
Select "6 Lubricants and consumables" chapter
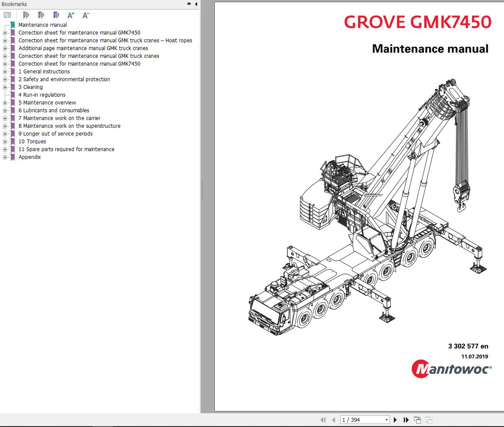coord(54,110)
